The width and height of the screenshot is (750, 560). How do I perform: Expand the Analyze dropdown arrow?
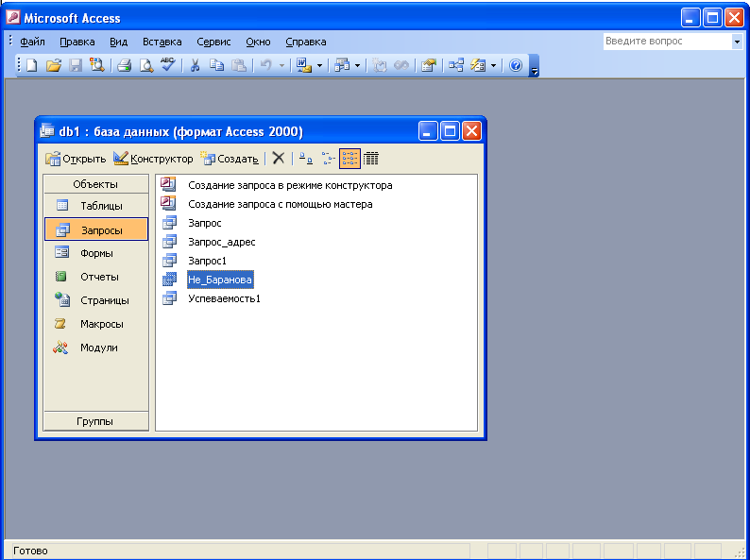point(357,65)
